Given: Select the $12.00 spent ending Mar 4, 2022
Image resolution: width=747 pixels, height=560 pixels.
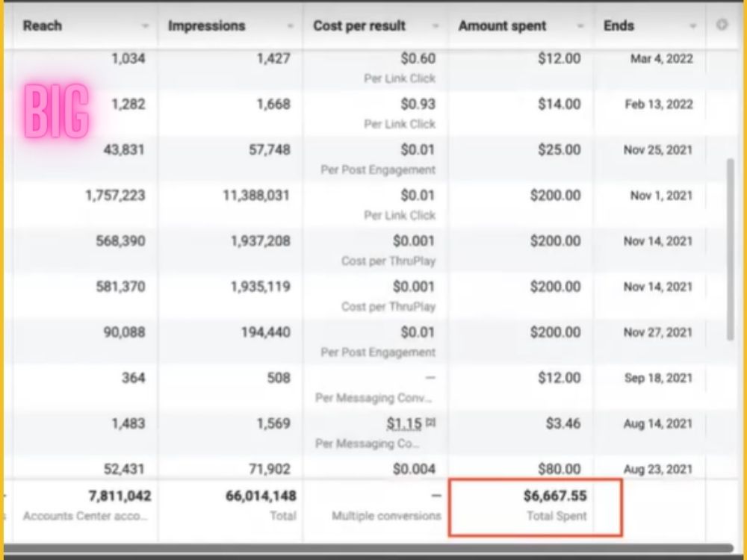Looking at the screenshot, I should (x=560, y=58).
